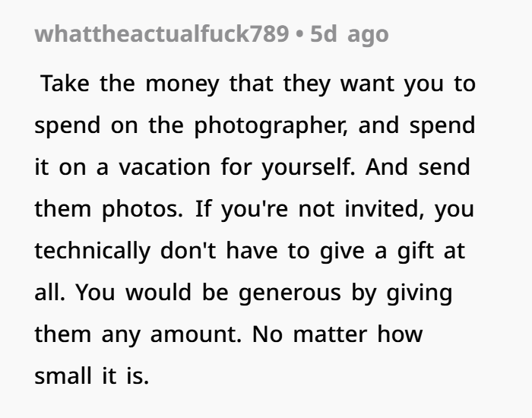Open the whattheactualfuck789 commenter profile
Image resolution: width=532 pixels, height=418 pixels.
(160, 34)
